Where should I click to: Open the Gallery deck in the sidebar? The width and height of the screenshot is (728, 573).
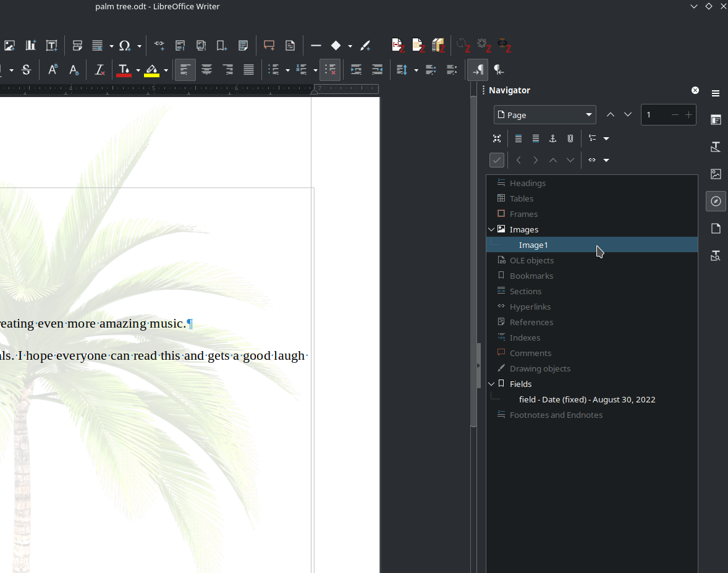[x=716, y=174]
